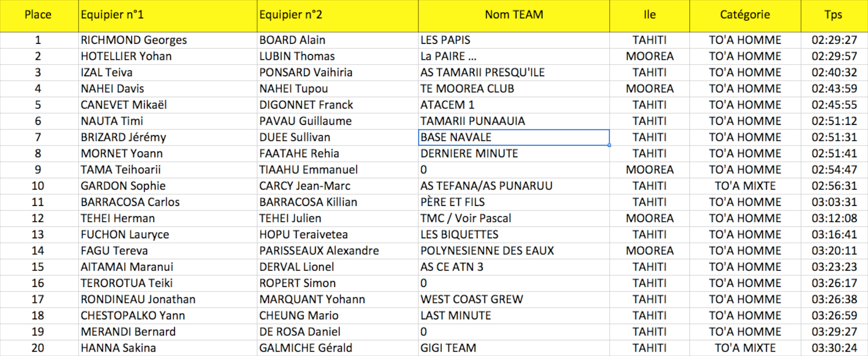Select the GARDON Sophie cell
Screen dimensions: 868x356
tap(123, 186)
